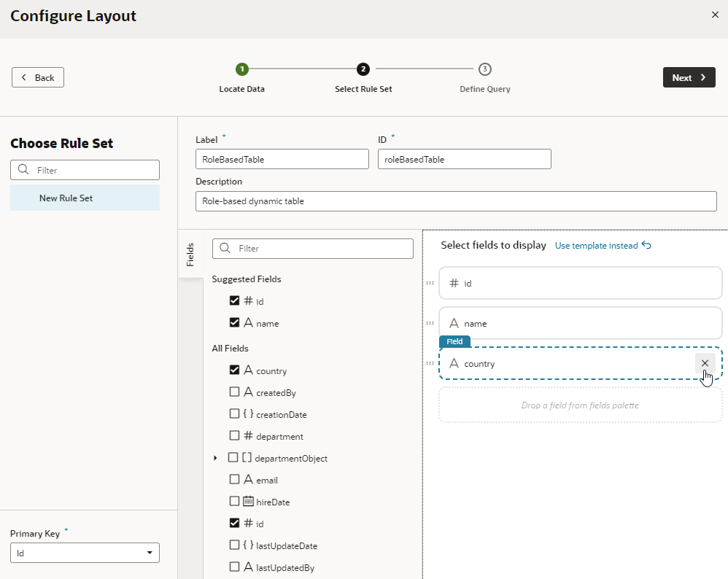Go Back to previous step
The height and width of the screenshot is (579, 728).
[x=38, y=77]
